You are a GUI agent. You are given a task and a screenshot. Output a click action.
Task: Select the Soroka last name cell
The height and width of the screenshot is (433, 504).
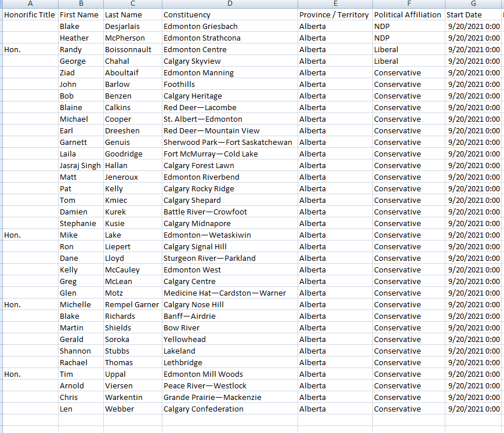[133, 339]
